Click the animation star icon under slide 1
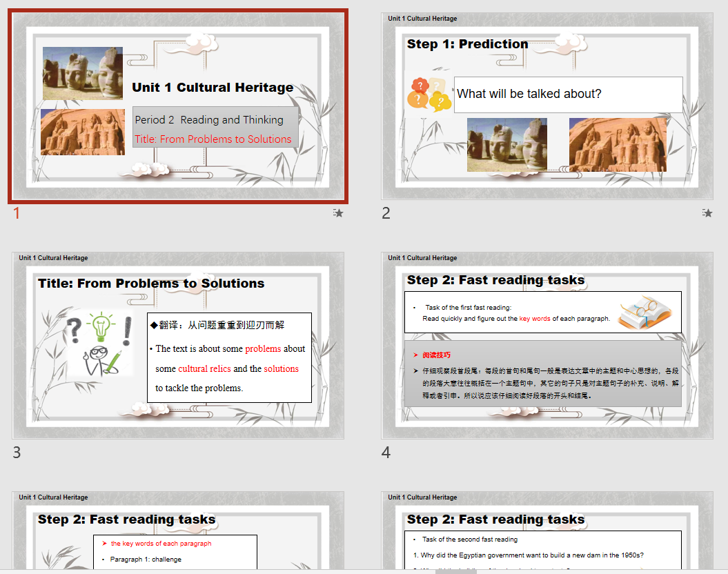The image size is (728, 574). (338, 213)
